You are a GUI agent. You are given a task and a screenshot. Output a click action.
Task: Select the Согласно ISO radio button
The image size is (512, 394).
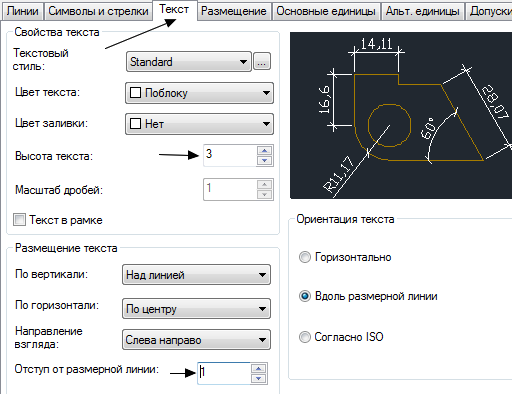tap(305, 337)
